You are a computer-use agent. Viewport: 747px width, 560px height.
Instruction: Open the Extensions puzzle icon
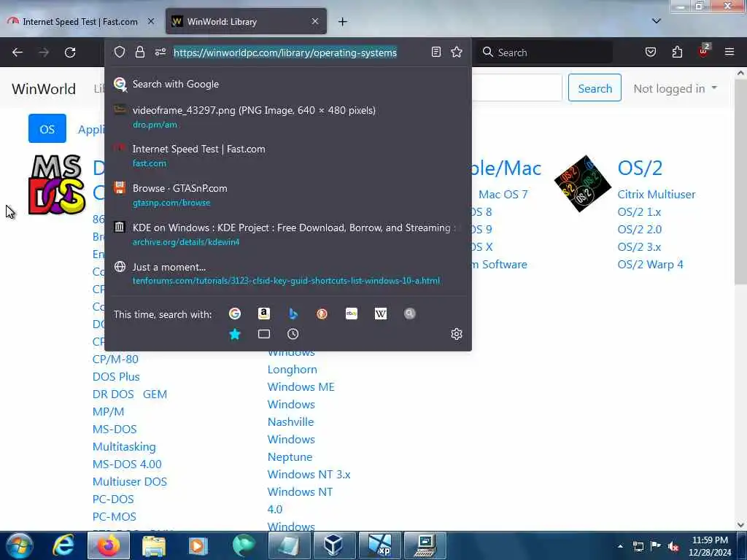coord(677,52)
